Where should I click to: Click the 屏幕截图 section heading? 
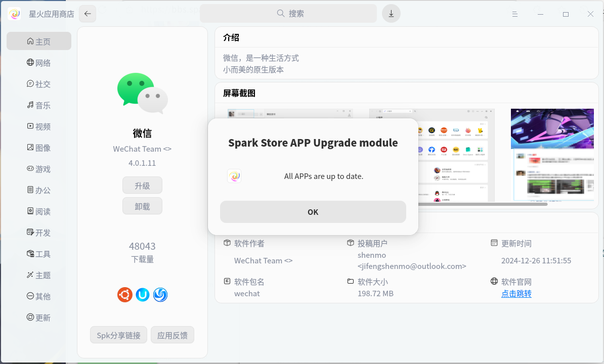(x=239, y=93)
